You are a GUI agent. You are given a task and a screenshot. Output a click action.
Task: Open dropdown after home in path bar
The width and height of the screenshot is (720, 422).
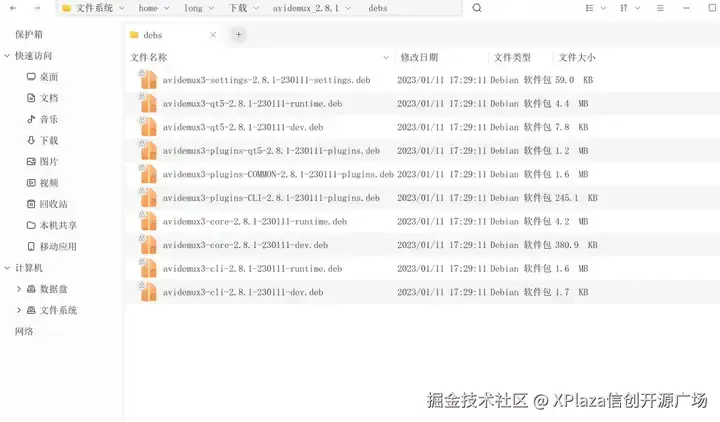(x=166, y=8)
